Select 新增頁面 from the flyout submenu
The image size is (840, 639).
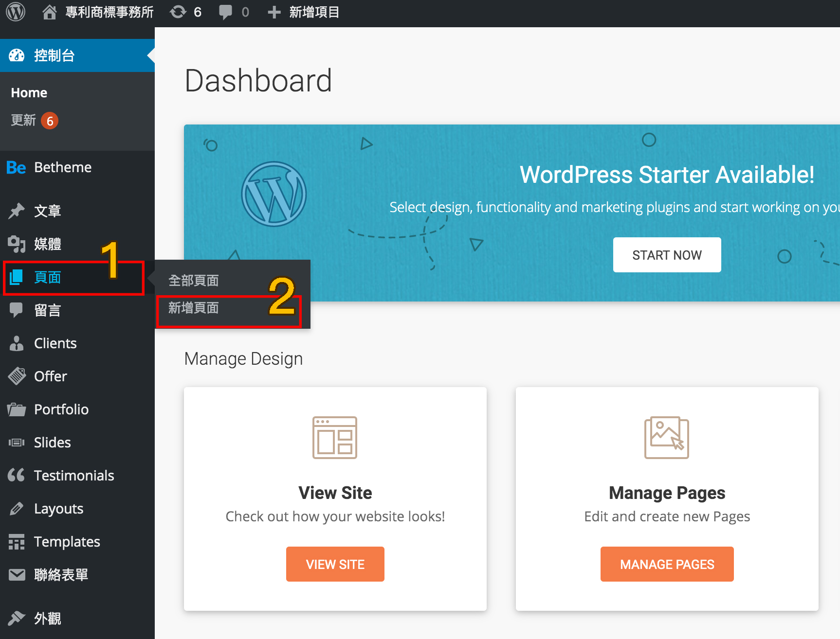pos(193,307)
